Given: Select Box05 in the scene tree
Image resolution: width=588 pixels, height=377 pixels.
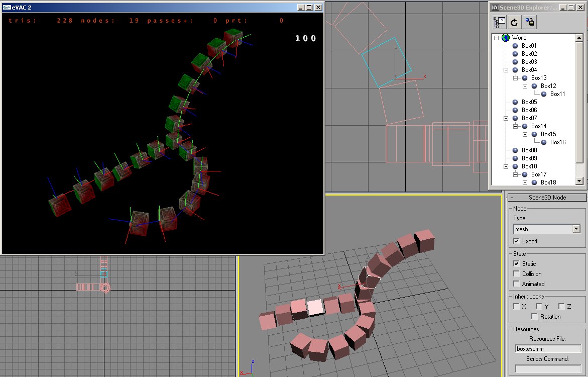Looking at the screenshot, I should (529, 102).
